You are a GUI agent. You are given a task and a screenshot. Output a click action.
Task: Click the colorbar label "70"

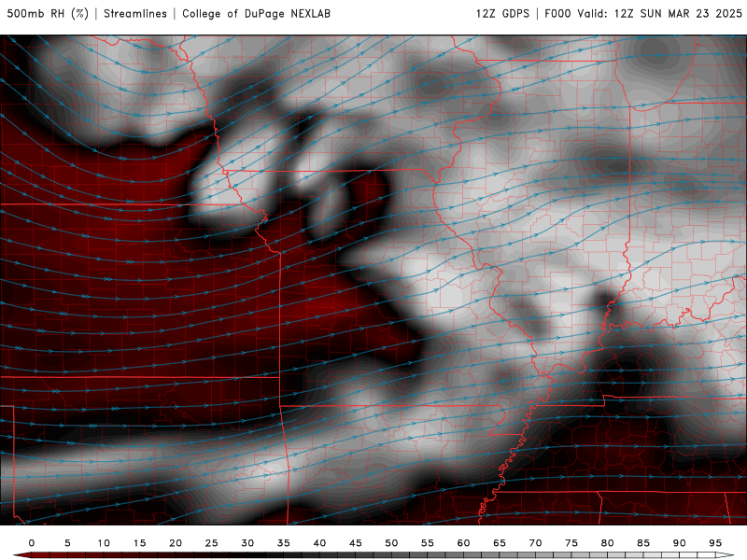(535, 543)
